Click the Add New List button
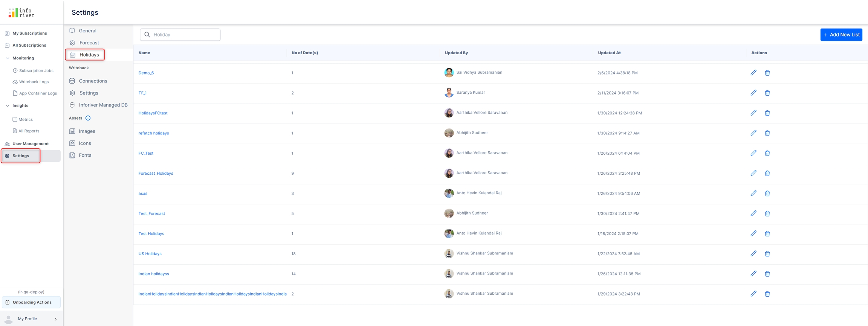This screenshot has width=868, height=326. [841, 35]
